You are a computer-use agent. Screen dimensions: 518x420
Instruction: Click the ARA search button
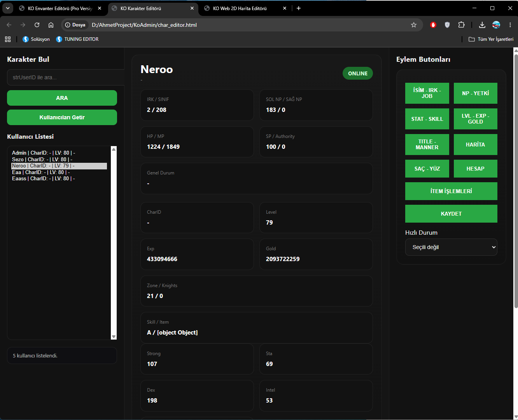[62, 98]
